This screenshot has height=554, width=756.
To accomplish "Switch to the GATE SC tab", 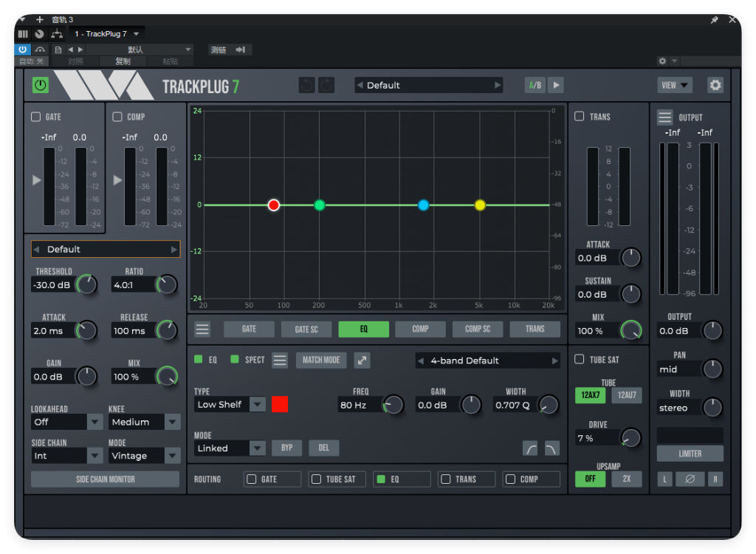I will pos(306,329).
